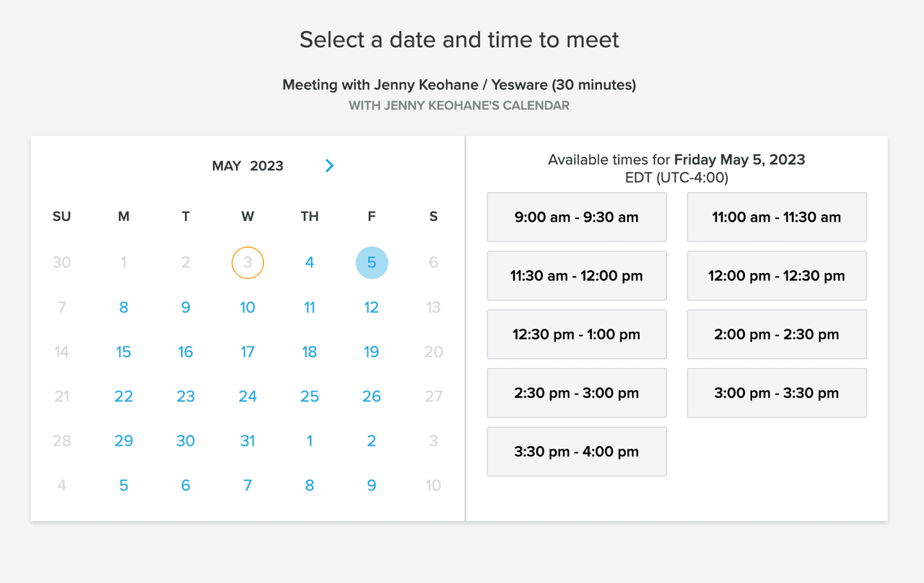The image size is (924, 583).
Task: Select the 9:00 am - 9:30 am time slot
Action: pos(577,217)
